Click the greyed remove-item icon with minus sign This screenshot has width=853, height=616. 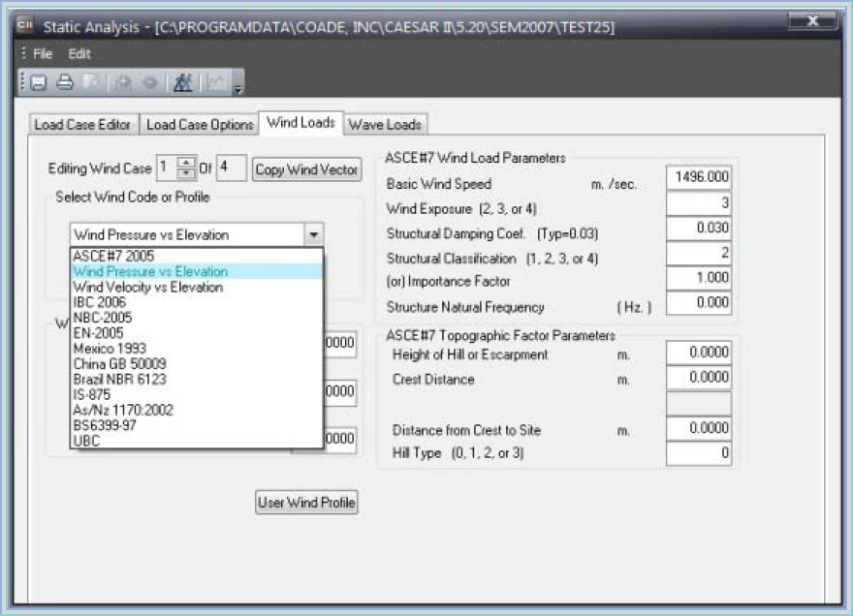click(x=149, y=82)
